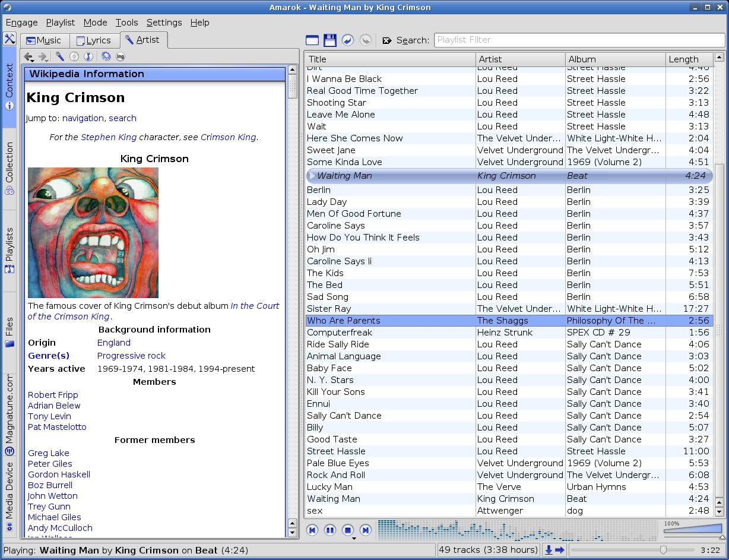Clear the playlist using the window icon
Image resolution: width=729 pixels, height=560 pixels.
click(312, 40)
